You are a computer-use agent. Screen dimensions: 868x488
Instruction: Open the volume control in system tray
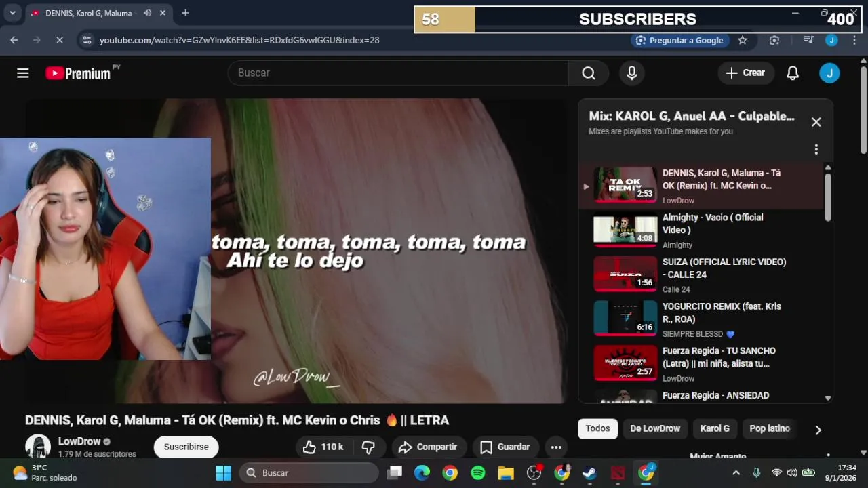click(791, 472)
